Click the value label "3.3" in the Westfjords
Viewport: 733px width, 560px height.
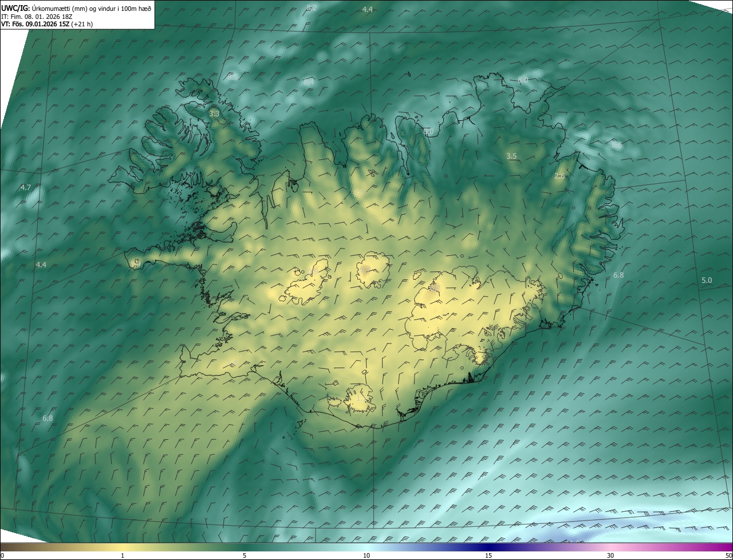[214, 114]
